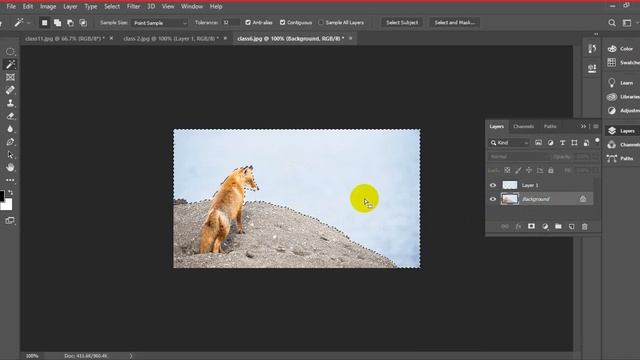Open the History panel icon
This screenshot has height=360, width=640.
(x=592, y=49)
